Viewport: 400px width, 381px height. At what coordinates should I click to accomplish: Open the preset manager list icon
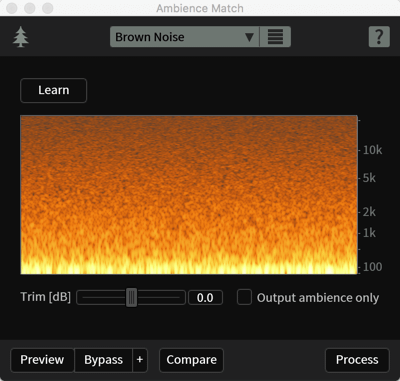[x=275, y=37]
